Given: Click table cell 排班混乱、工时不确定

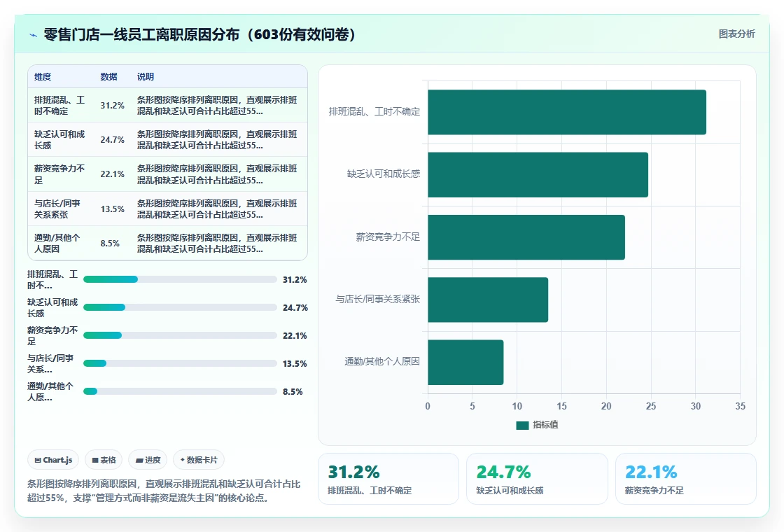Looking at the screenshot, I should [59, 106].
